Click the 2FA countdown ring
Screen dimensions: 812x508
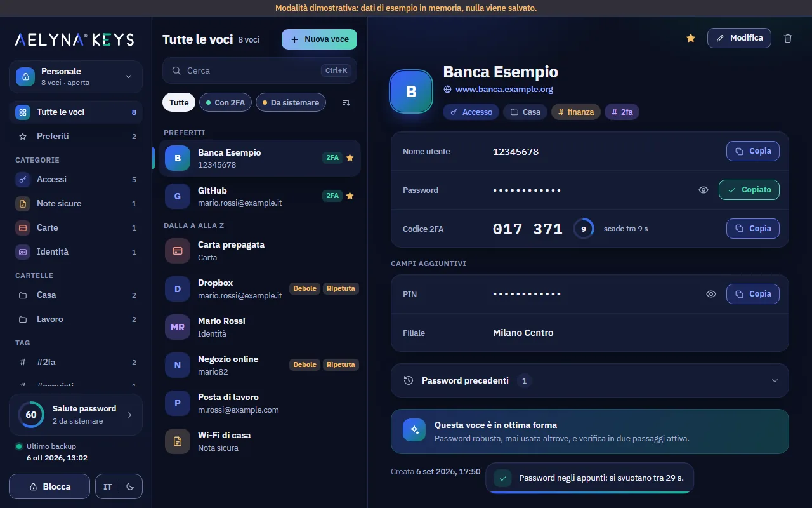pos(584,229)
